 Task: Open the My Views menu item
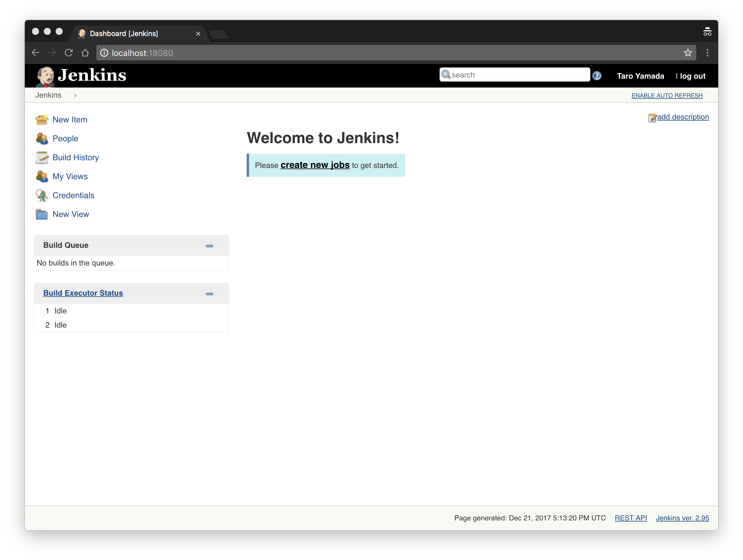(70, 176)
